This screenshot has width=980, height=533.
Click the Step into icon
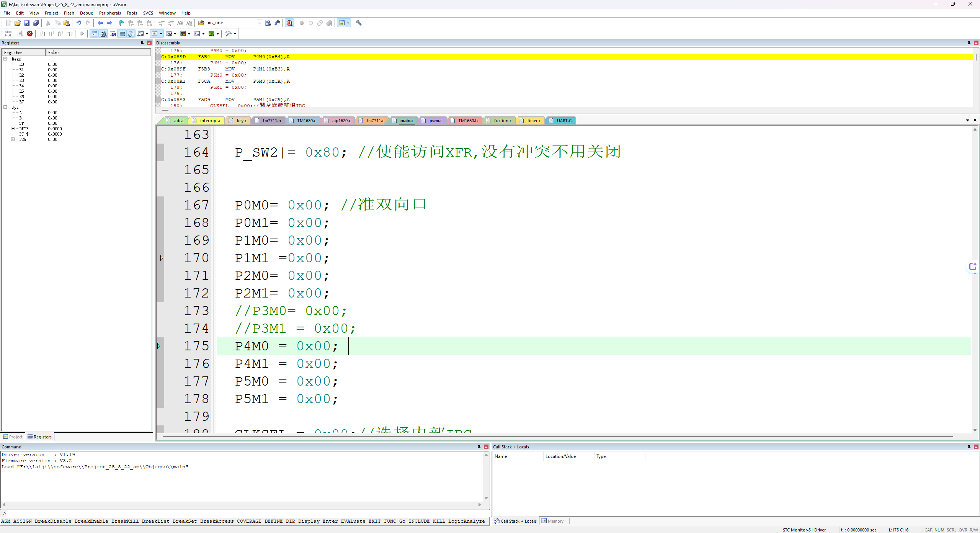click(x=42, y=34)
